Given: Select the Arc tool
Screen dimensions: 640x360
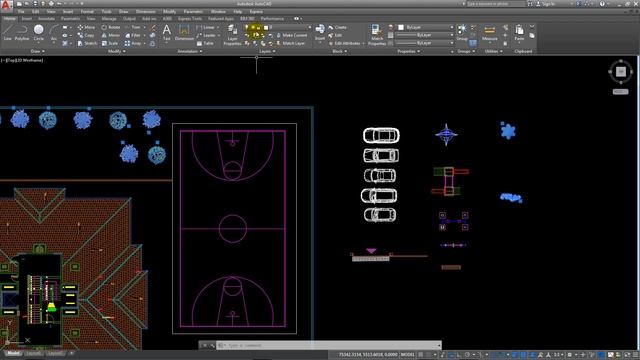Looking at the screenshot, I should click(53, 33).
